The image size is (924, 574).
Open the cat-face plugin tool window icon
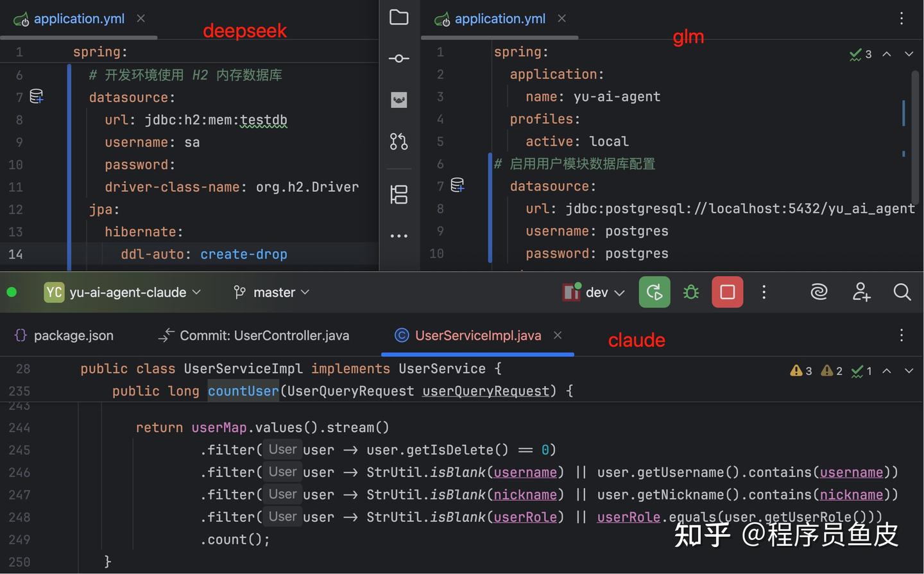coord(398,100)
